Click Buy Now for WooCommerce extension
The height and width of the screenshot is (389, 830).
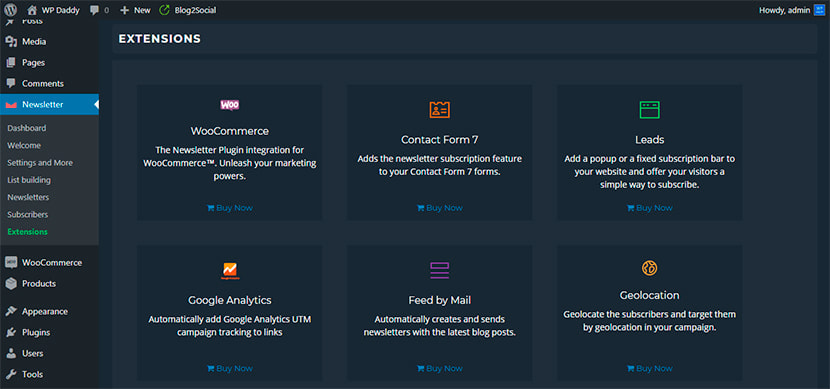[x=230, y=208]
